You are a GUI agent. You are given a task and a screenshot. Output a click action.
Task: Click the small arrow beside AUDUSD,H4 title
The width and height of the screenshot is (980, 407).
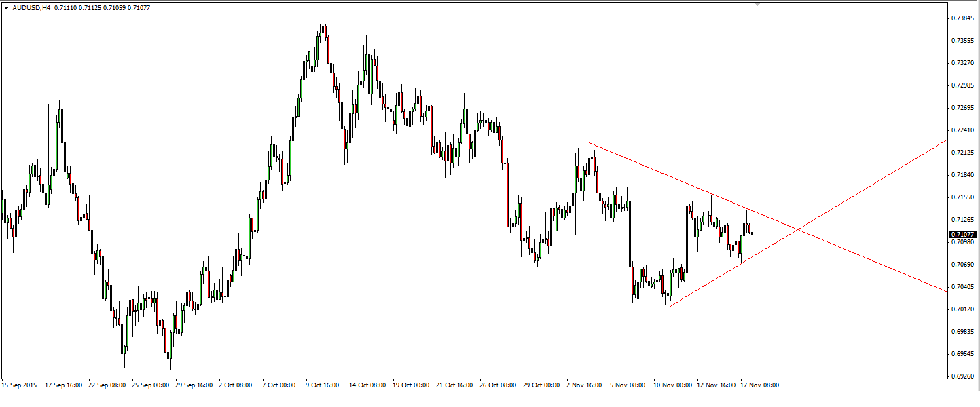pyautogui.click(x=7, y=8)
